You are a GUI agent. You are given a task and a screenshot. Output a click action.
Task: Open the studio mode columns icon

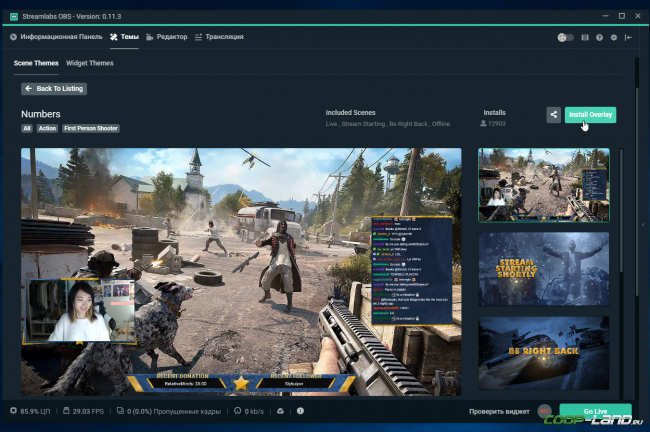click(585, 37)
